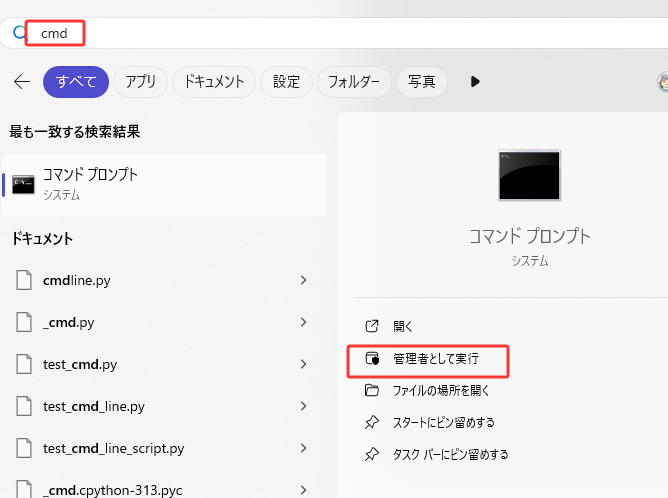The height and width of the screenshot is (498, 668).
Task: Switch to the ドキュメント filter tab
Action: coord(214,81)
